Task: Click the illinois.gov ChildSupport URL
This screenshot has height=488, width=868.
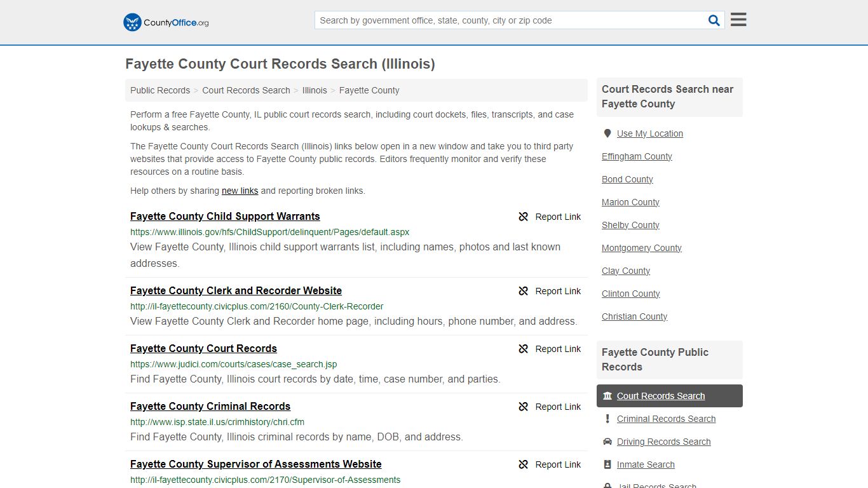Action: 270,232
